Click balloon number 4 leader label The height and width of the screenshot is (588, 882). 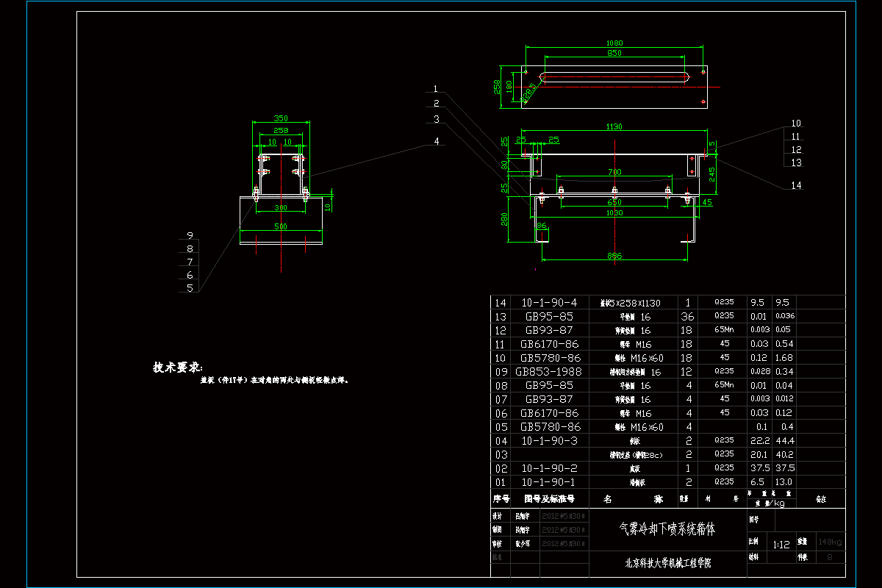(437, 140)
